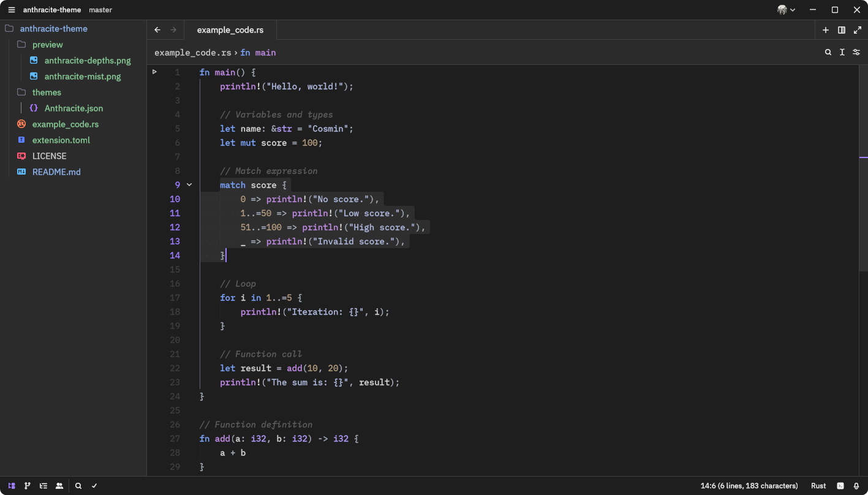Toggle the git branch panel in the status bar
This screenshot has height=495, width=868.
[28, 486]
